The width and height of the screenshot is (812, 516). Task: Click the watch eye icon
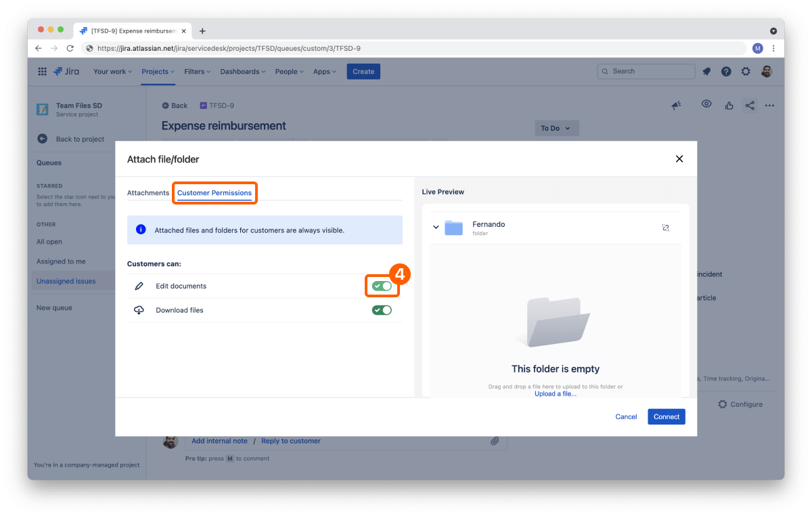pos(706,104)
